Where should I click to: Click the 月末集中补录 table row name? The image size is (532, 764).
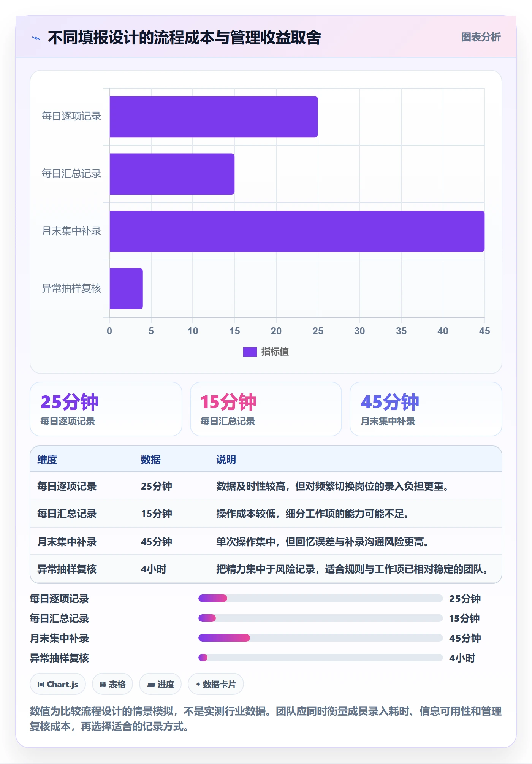[x=67, y=542]
